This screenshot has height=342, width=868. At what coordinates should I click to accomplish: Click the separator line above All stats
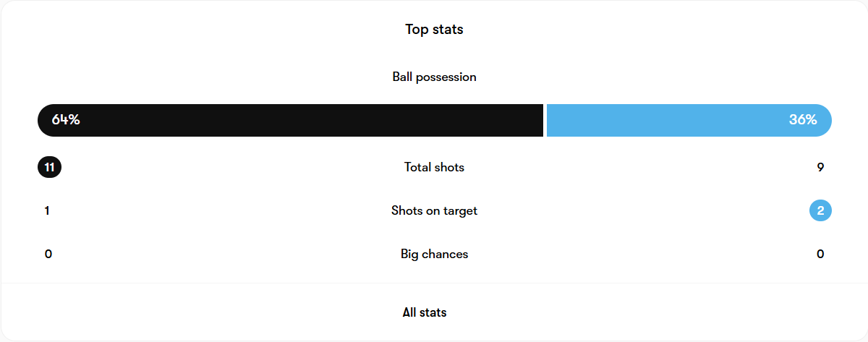434,283
